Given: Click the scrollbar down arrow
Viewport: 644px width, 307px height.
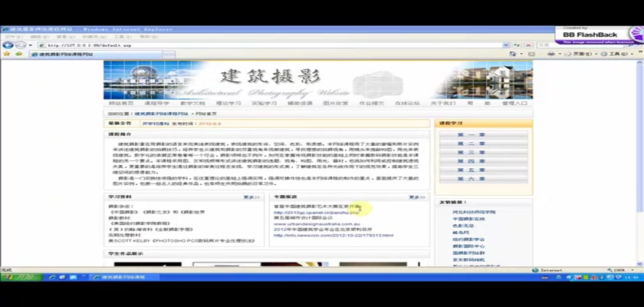Looking at the screenshot, I should click(639, 264).
